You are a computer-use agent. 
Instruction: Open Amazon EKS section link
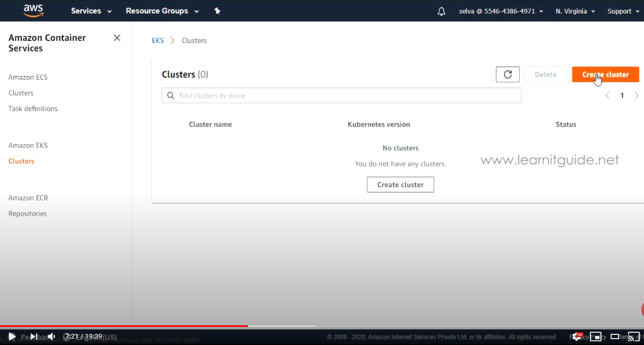click(x=28, y=145)
